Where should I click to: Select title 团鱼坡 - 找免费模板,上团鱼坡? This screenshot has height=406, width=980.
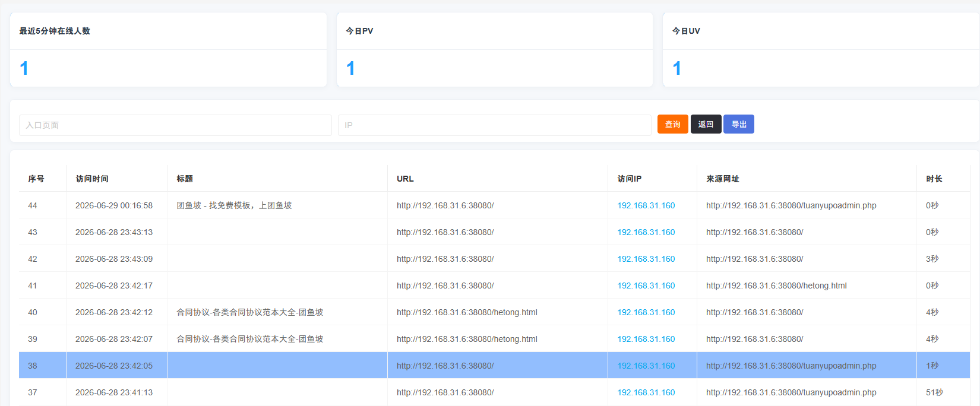[234, 205]
